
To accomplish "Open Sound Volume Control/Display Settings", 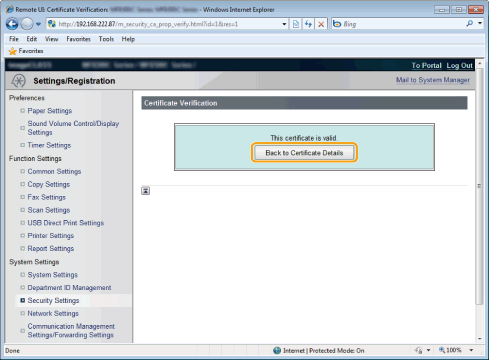I will click(73, 128).
